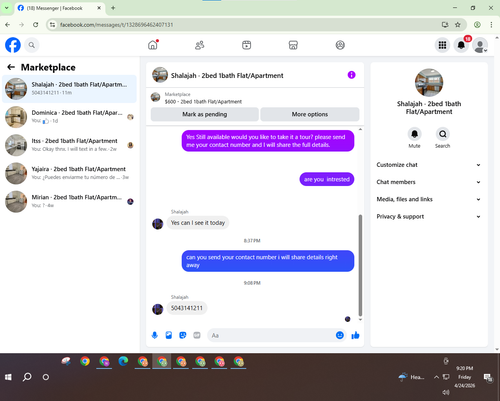Click the $600 Marketplace listing link
This screenshot has height=401, width=500.
[x=203, y=102]
